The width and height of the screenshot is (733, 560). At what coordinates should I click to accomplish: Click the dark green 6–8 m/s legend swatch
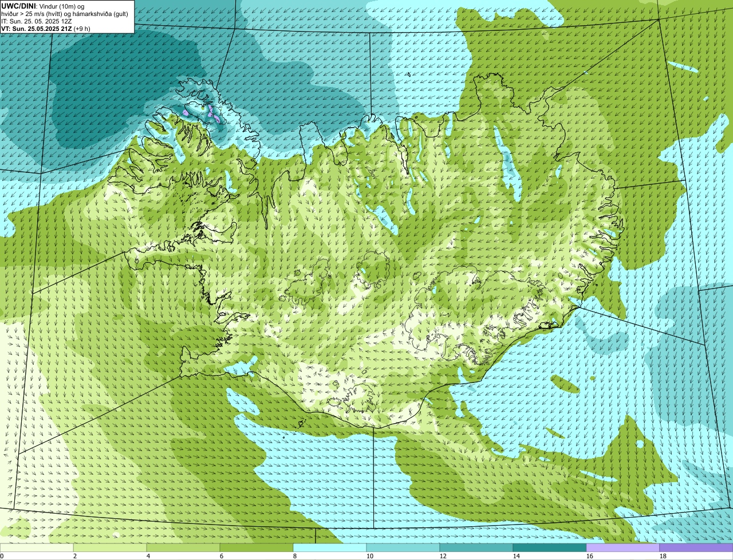(257, 548)
